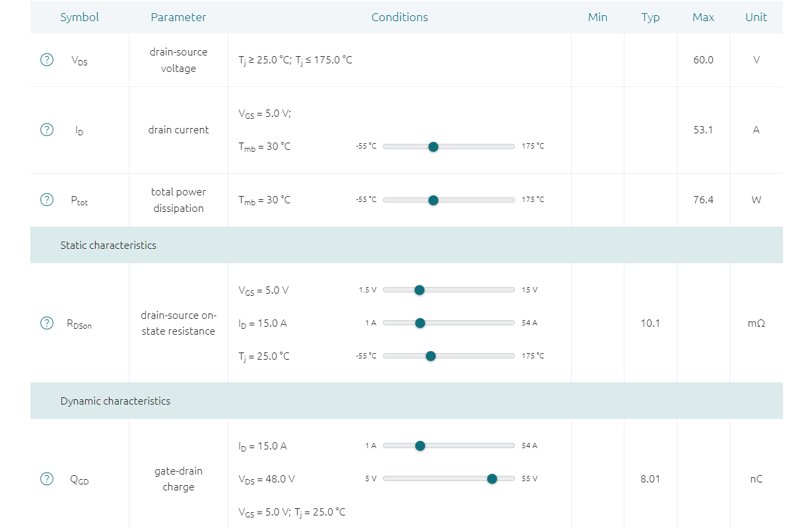Click the Typ column header
This screenshot has width=812, height=528.
point(650,17)
